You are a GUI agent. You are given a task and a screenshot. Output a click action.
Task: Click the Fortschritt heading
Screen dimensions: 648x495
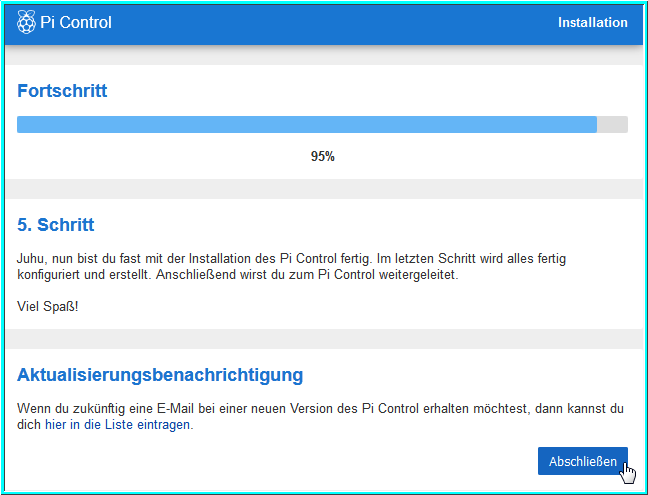[x=62, y=91]
